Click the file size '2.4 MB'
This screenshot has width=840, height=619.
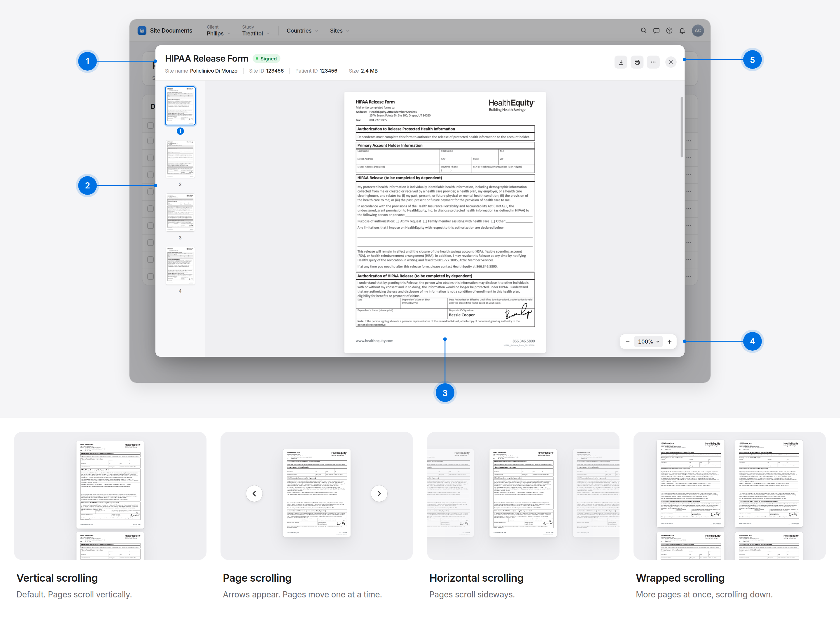(x=369, y=71)
